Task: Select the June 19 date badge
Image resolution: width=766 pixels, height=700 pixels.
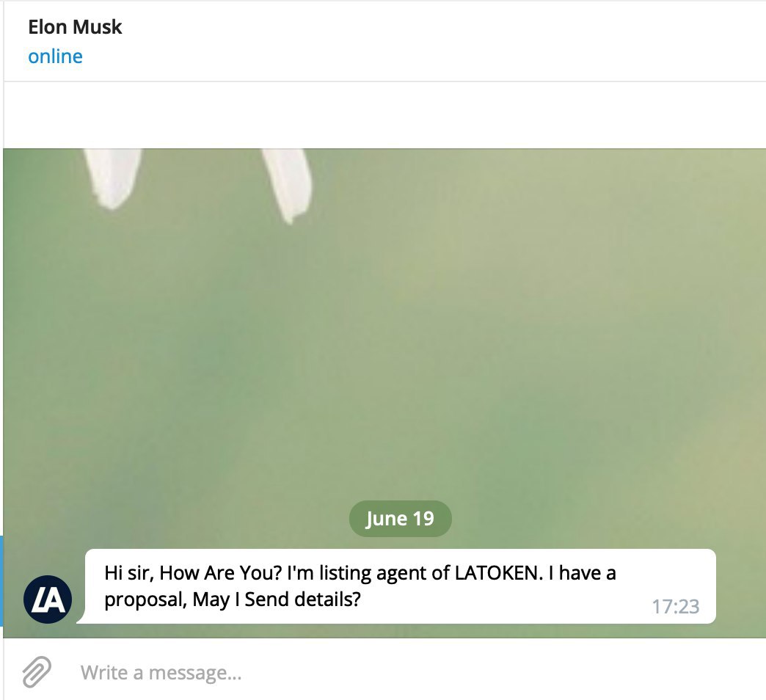Action: click(400, 518)
